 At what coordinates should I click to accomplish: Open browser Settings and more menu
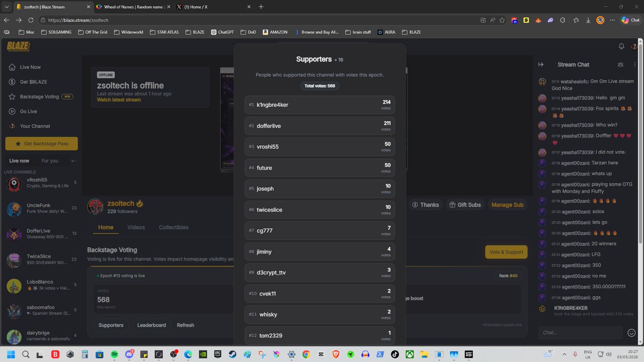point(612,20)
